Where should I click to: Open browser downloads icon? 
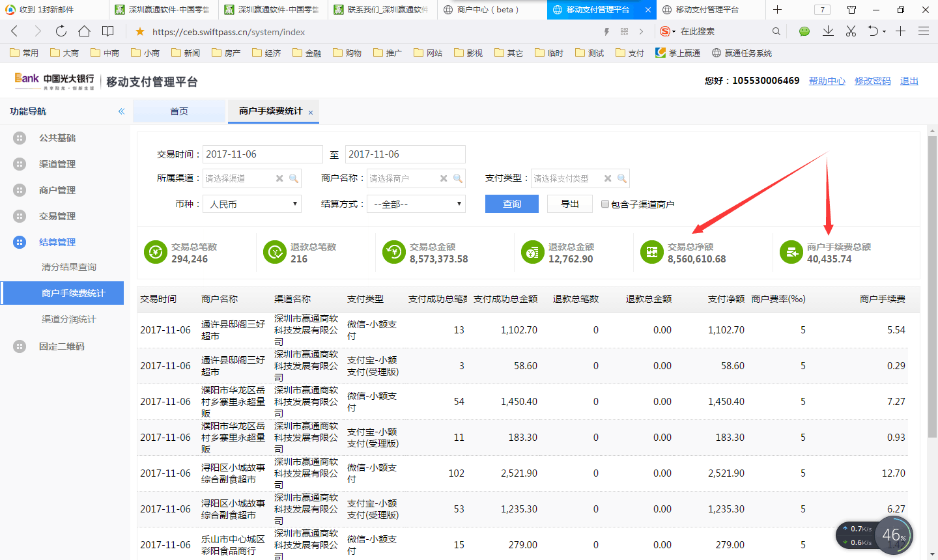tap(828, 31)
